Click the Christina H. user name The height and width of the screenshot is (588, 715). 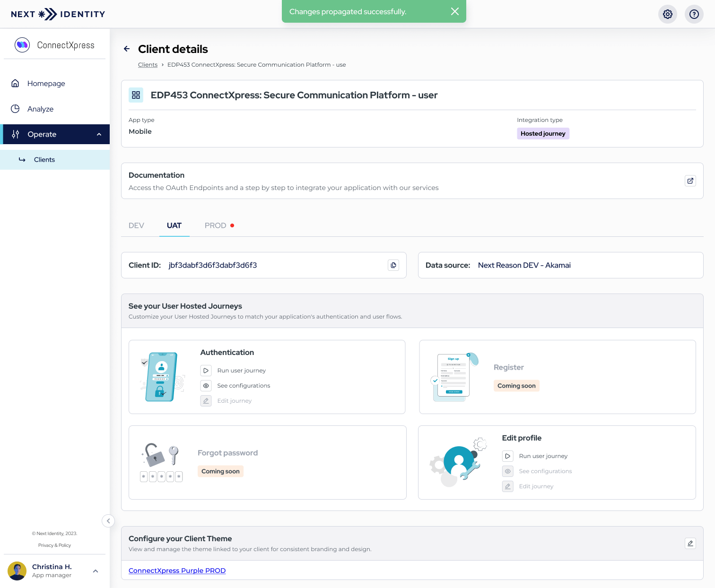tap(52, 567)
